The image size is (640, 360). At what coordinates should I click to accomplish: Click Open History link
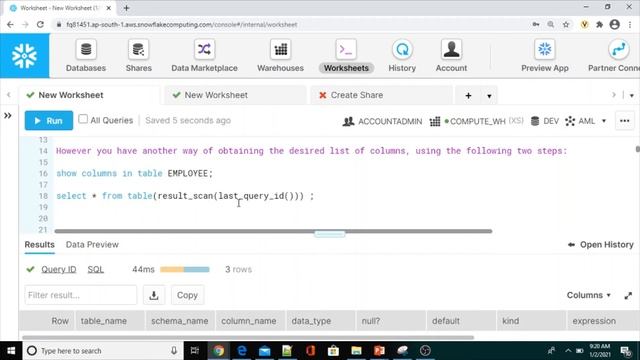coord(600,244)
